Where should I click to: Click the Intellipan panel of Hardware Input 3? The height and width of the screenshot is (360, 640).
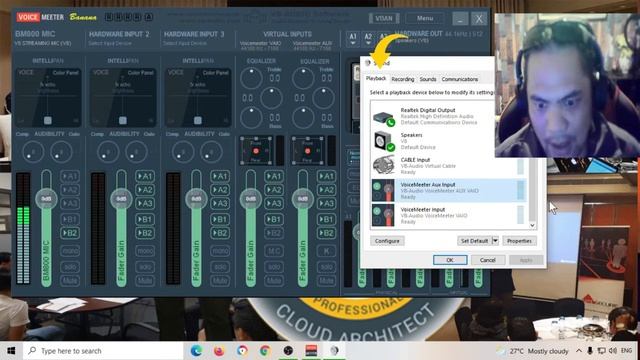(x=198, y=98)
